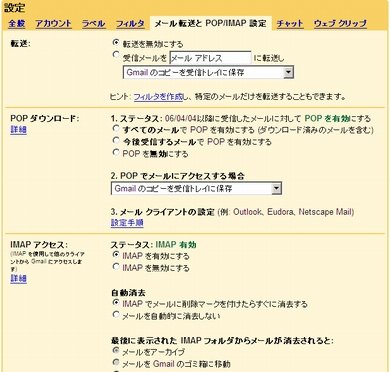Open the 詳細 link under POP ダウンロード
This screenshot has width=390, height=372.
pyautogui.click(x=18, y=130)
